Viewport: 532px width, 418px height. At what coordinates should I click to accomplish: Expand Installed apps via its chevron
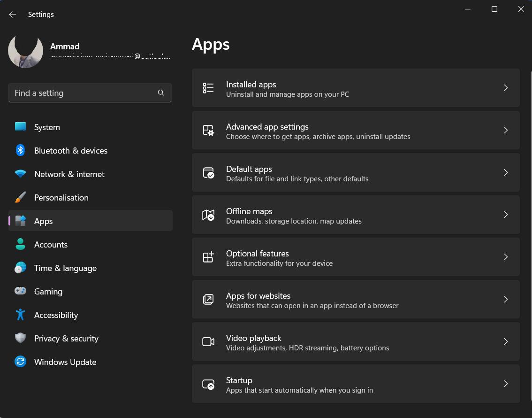click(506, 88)
